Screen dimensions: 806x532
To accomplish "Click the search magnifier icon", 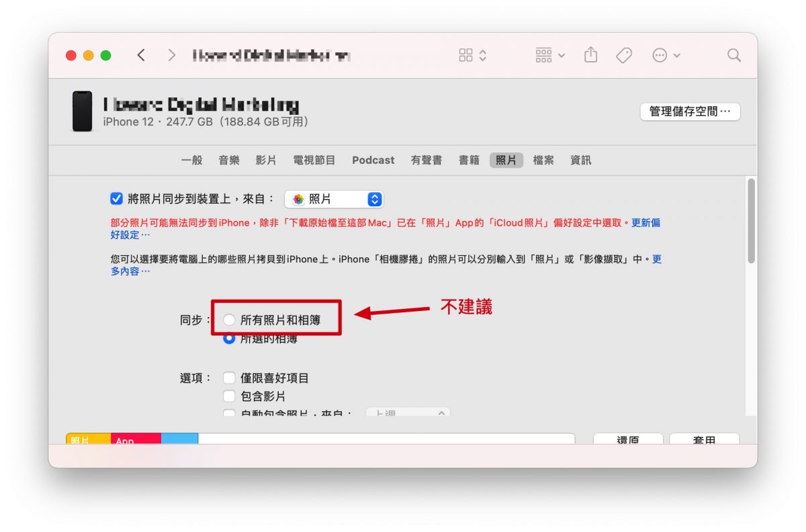I will click(734, 55).
